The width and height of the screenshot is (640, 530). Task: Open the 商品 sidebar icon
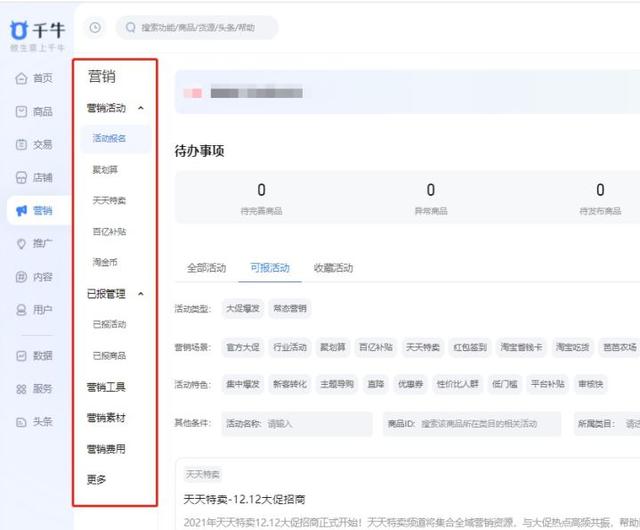21,111
